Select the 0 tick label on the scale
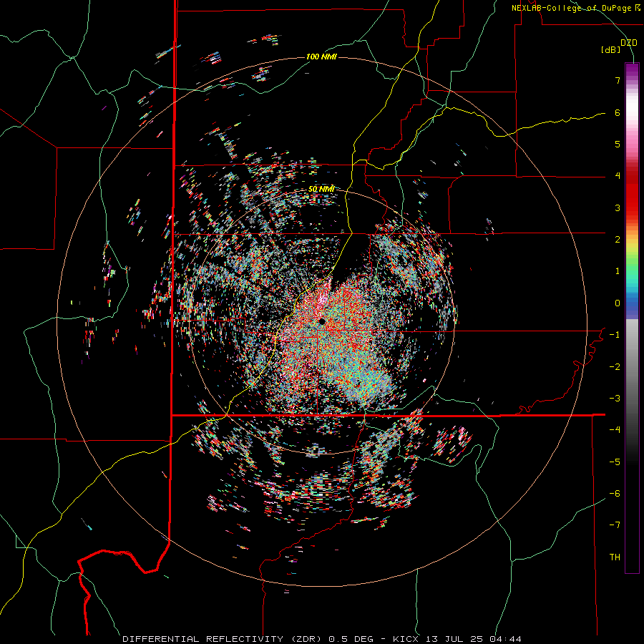Viewport: 644px width, 644px height. tap(618, 303)
